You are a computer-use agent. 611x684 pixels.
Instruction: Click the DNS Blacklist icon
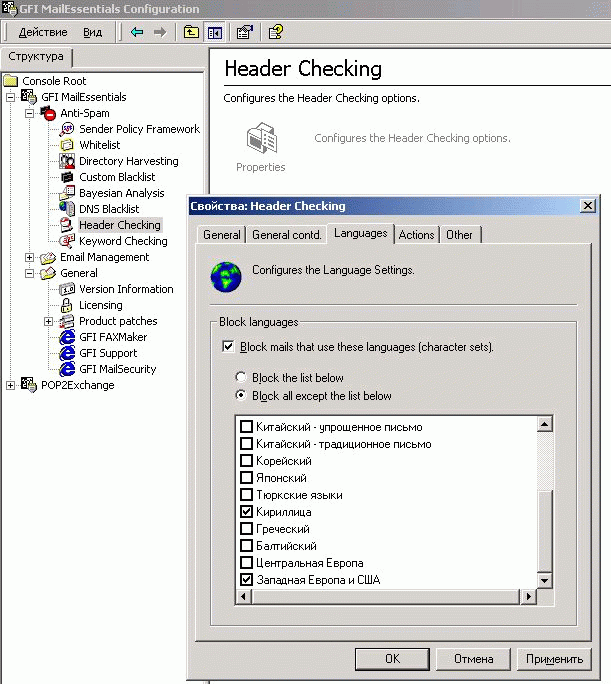point(67,209)
